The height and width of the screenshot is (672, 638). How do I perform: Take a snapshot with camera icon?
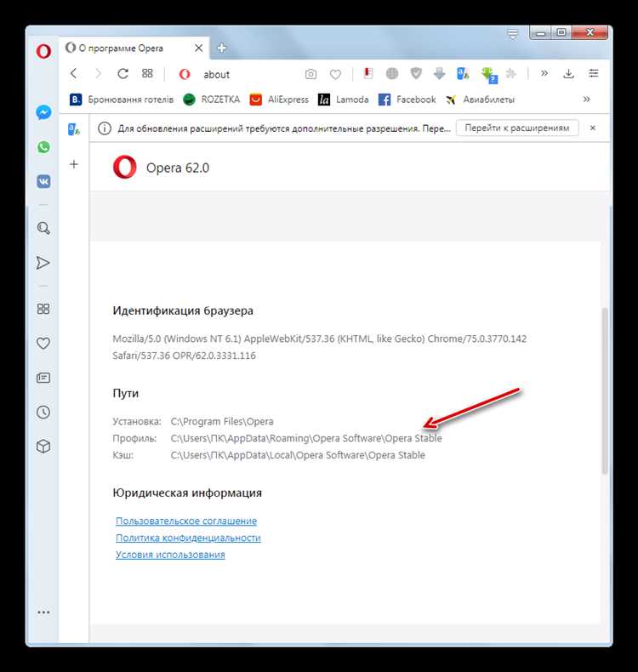pos(310,74)
